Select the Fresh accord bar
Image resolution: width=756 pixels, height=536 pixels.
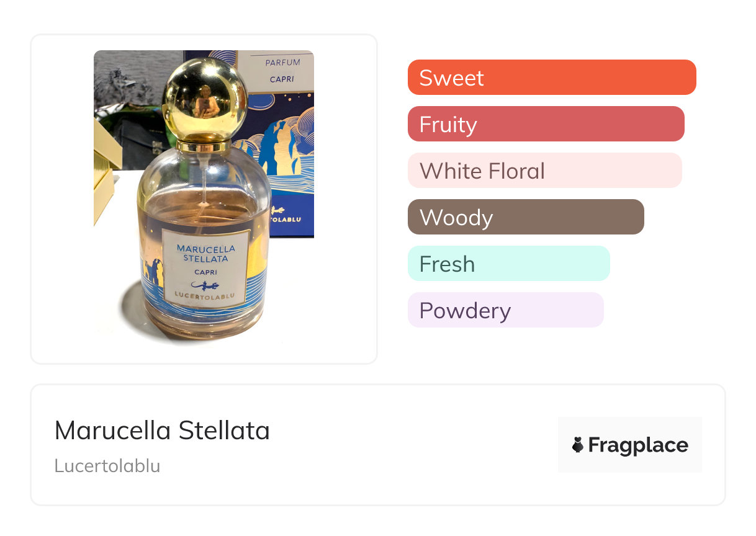[x=508, y=264]
